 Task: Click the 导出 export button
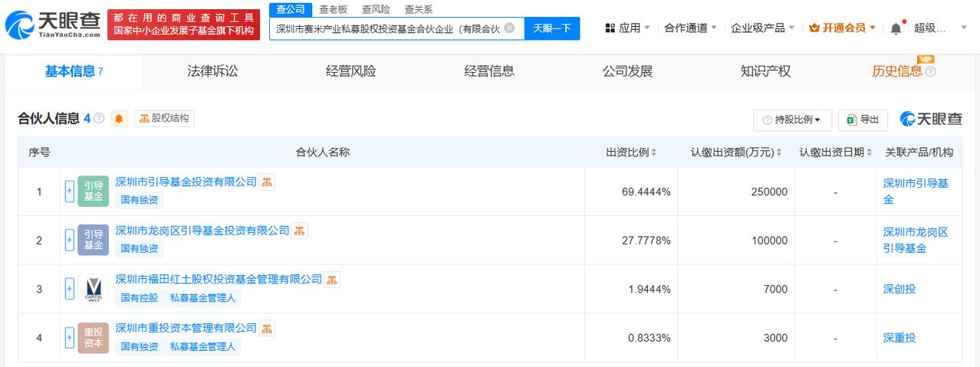click(x=863, y=120)
